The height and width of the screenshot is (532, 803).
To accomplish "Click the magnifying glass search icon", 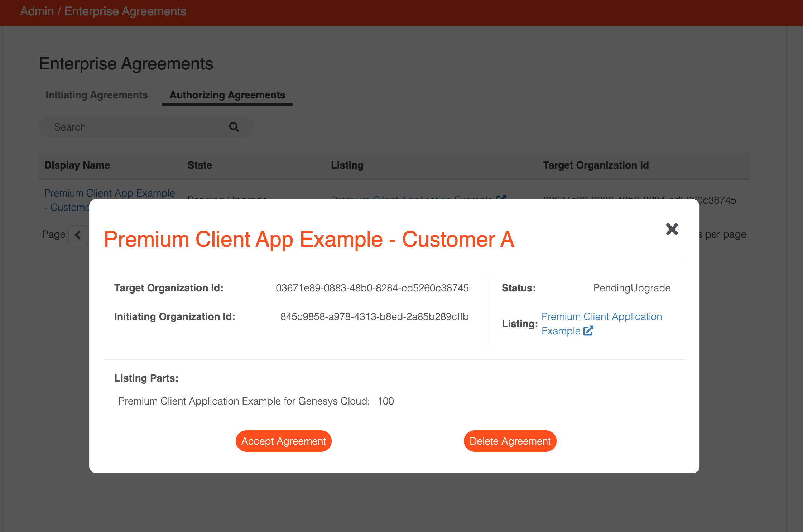I will tap(234, 127).
